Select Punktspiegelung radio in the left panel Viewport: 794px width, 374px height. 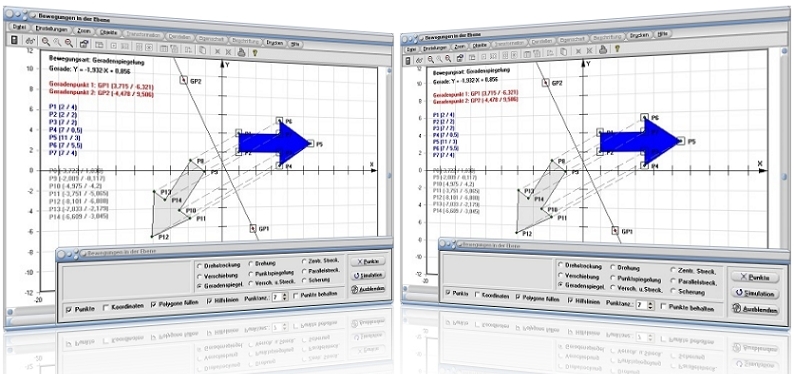(x=251, y=273)
